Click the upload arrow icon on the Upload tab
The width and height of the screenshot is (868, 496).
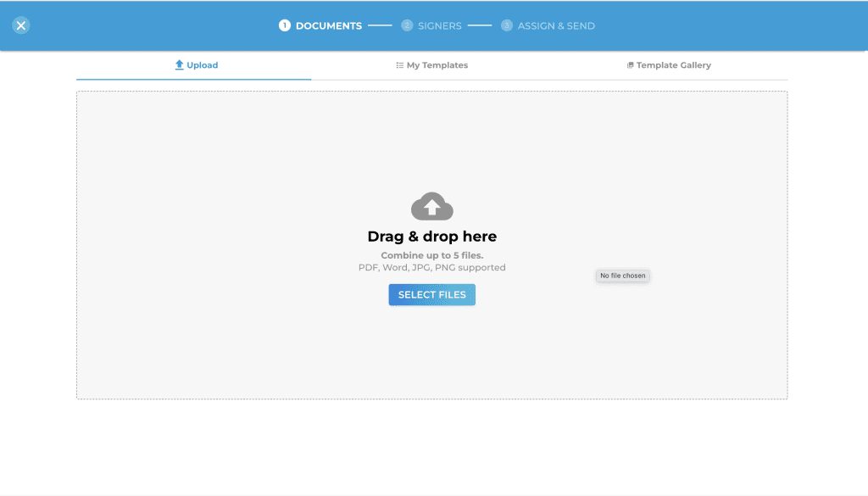tap(179, 64)
